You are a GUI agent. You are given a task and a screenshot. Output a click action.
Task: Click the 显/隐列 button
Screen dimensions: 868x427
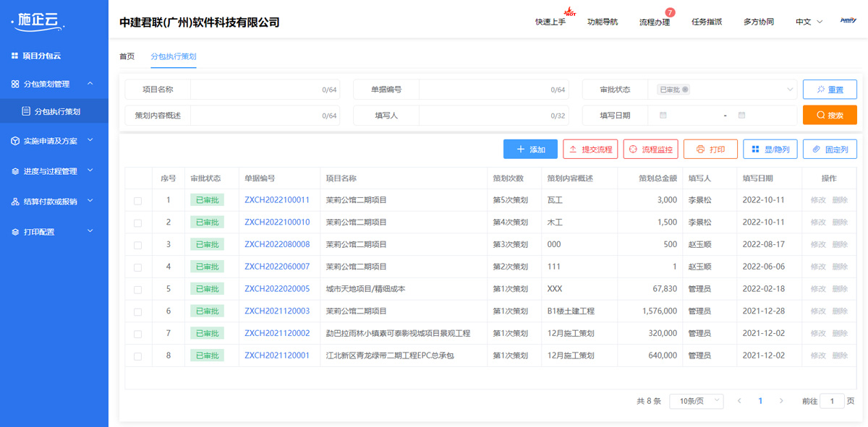(770, 150)
